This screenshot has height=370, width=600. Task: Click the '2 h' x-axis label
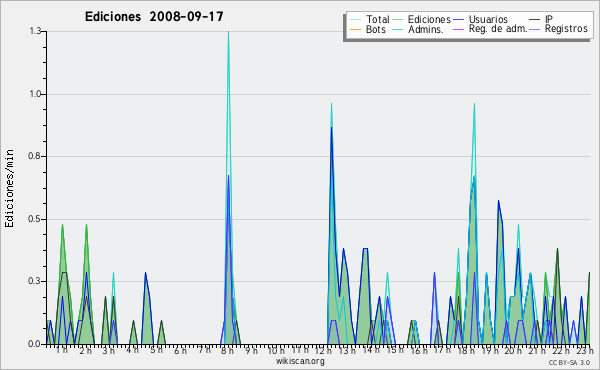[x=85, y=350]
